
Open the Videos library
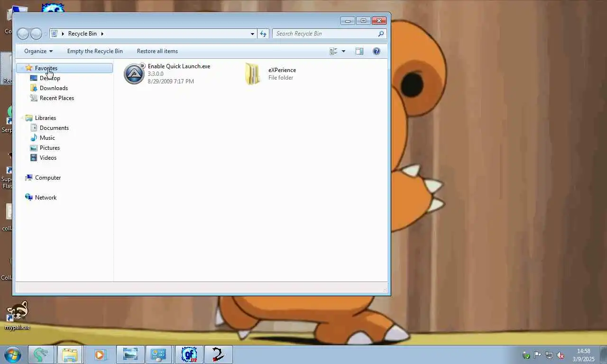(48, 158)
